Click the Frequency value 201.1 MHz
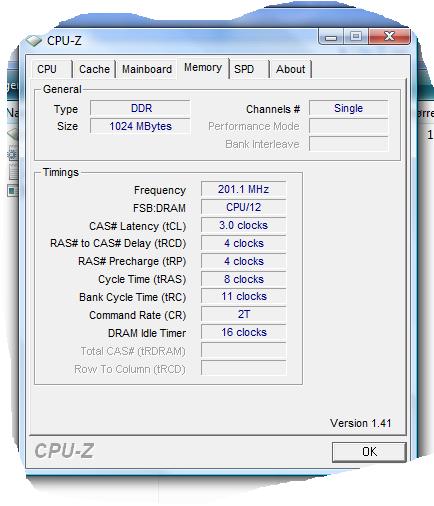 pos(244,189)
